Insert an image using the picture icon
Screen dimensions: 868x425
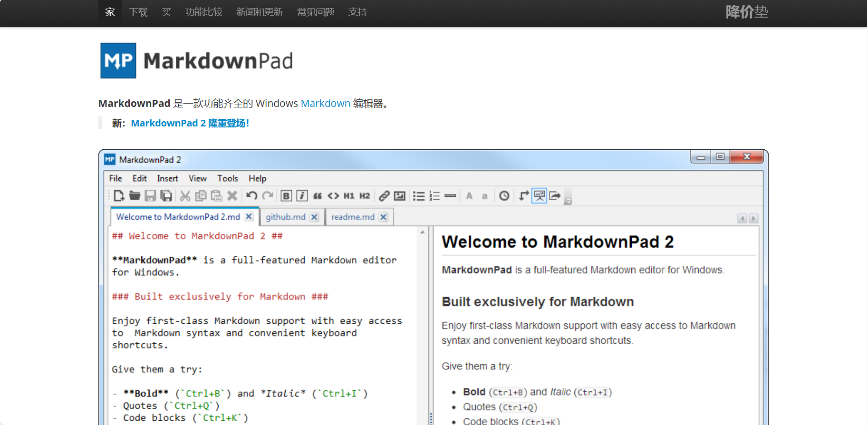tap(400, 196)
